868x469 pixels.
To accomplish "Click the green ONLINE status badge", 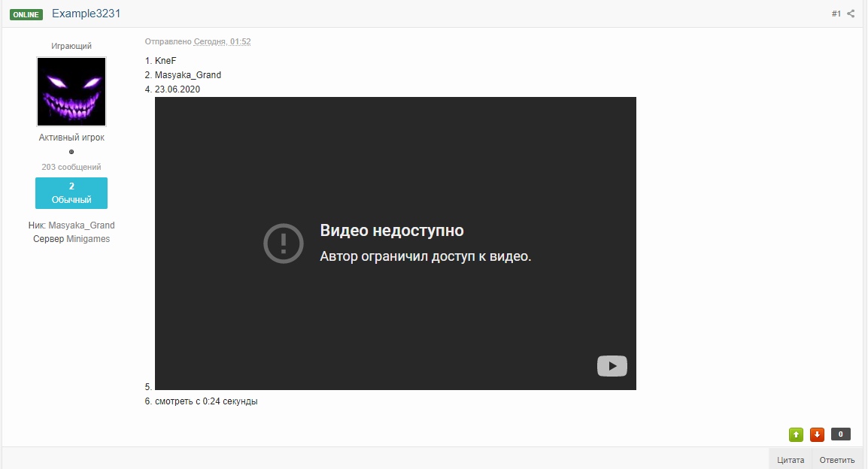I will point(26,14).
